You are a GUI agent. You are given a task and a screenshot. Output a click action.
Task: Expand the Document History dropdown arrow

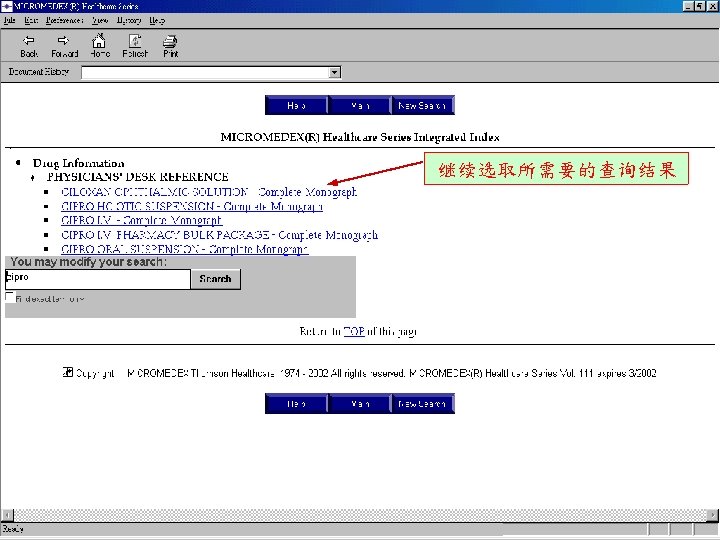pos(335,73)
